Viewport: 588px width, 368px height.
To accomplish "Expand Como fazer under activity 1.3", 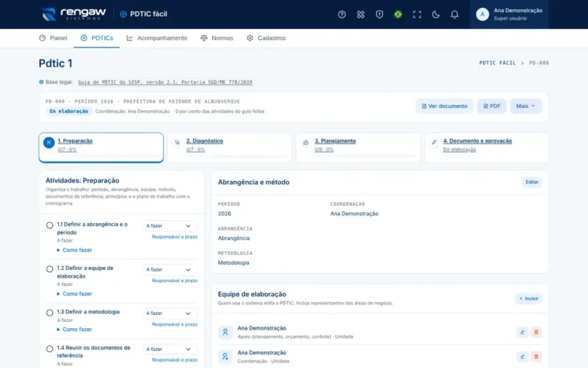I will point(74,330).
